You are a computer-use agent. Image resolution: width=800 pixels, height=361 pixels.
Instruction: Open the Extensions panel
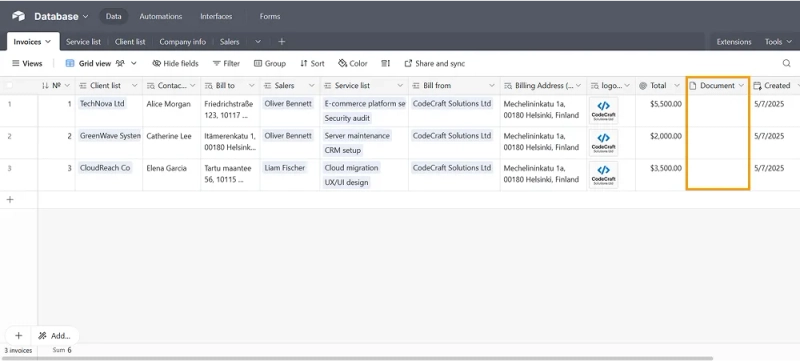click(734, 42)
